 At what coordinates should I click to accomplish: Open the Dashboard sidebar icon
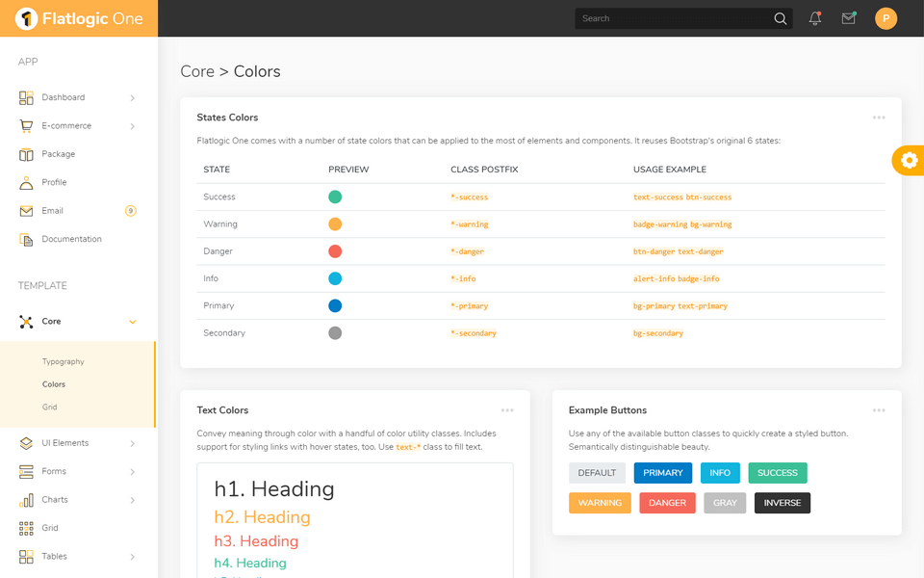pyautogui.click(x=24, y=96)
